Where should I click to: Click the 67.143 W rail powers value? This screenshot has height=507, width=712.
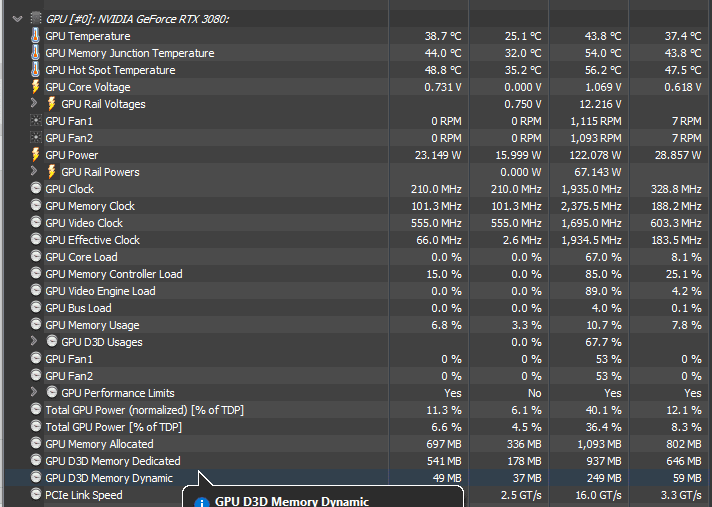click(599, 172)
